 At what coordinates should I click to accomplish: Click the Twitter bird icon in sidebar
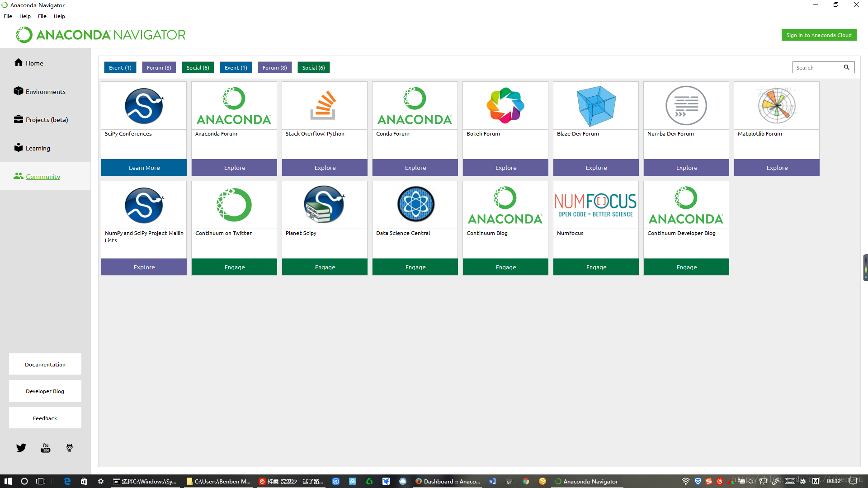pyautogui.click(x=21, y=448)
